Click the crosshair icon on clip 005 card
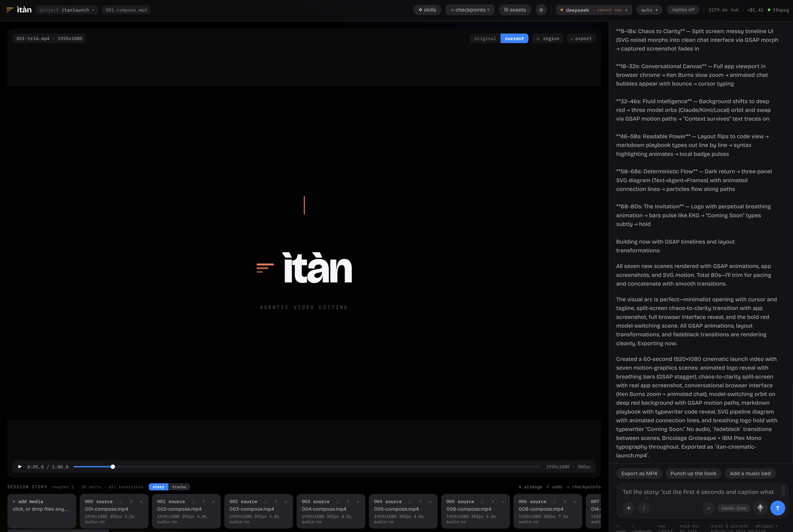The height and width of the screenshot is (532, 793). tap(483, 502)
